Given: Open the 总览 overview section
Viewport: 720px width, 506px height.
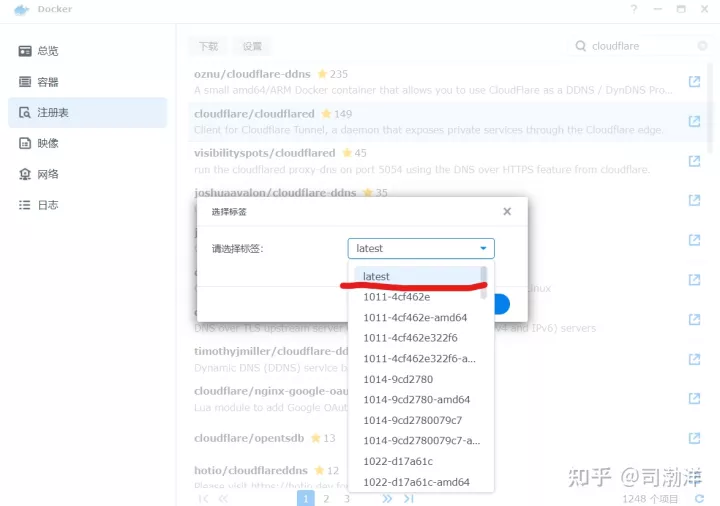Looking at the screenshot, I should 87,51.
